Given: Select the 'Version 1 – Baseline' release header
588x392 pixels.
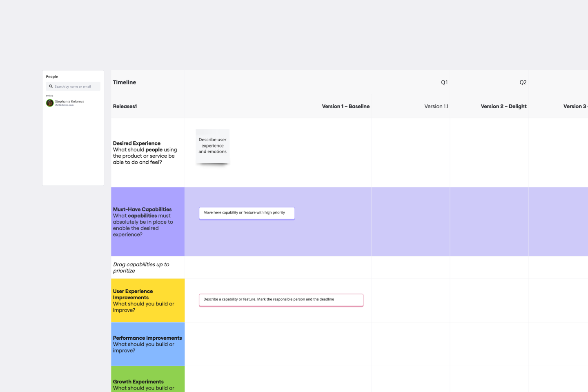Looking at the screenshot, I should click(x=345, y=107).
